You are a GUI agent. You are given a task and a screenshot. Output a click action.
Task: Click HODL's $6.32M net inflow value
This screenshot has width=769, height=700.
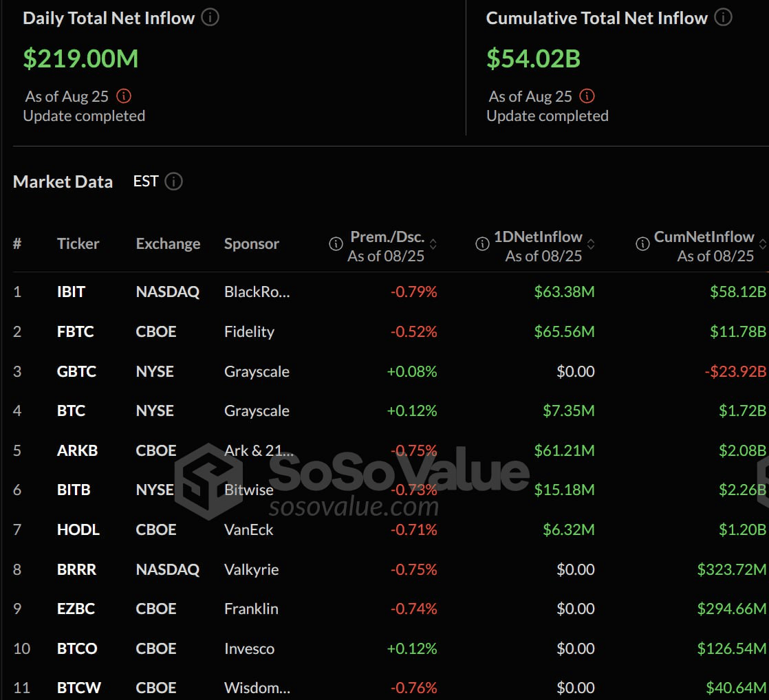(x=569, y=530)
